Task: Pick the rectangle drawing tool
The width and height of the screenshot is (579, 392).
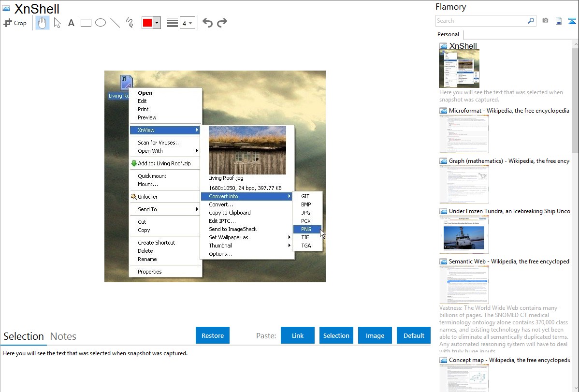Action: 86,23
